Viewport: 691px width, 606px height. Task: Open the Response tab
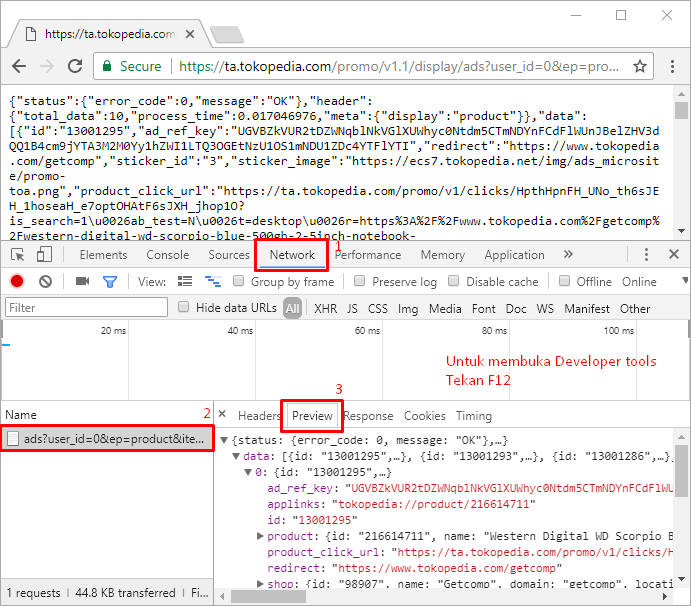(x=368, y=416)
